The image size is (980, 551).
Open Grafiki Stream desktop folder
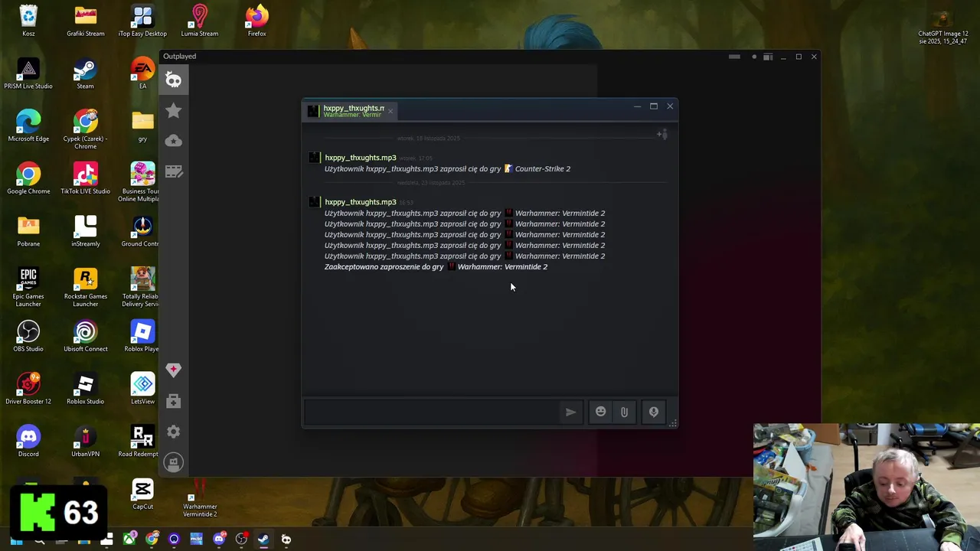pos(85,21)
